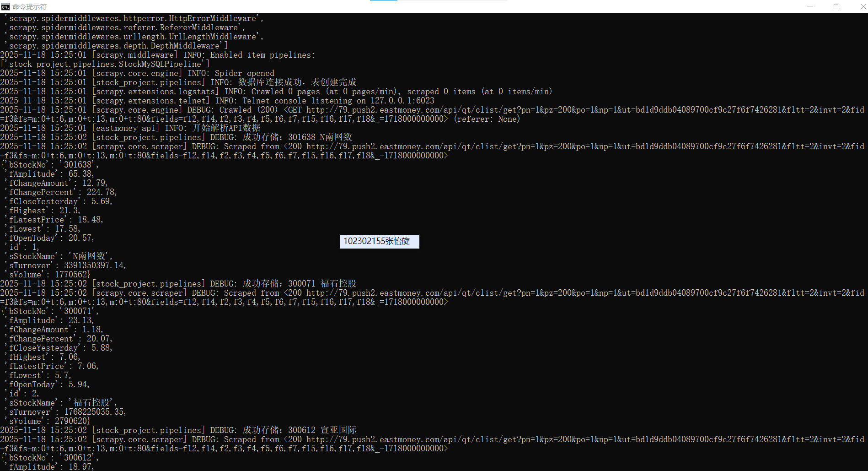Click the 'fHighest': 21.3 entry
This screenshot has height=471, width=868.
click(43, 211)
